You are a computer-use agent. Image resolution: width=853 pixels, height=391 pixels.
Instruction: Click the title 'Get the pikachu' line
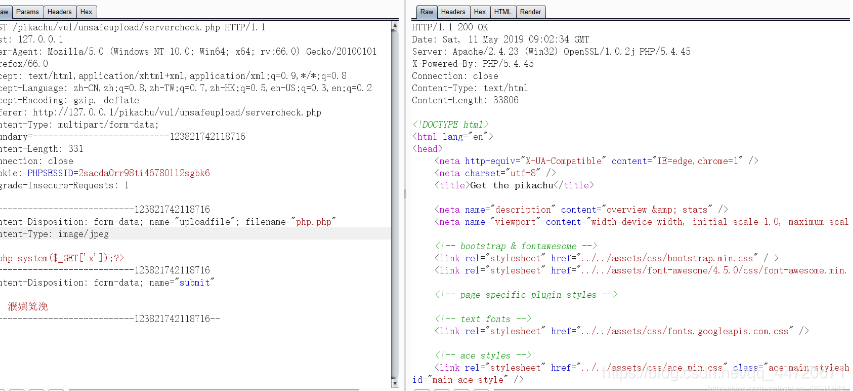(514, 185)
